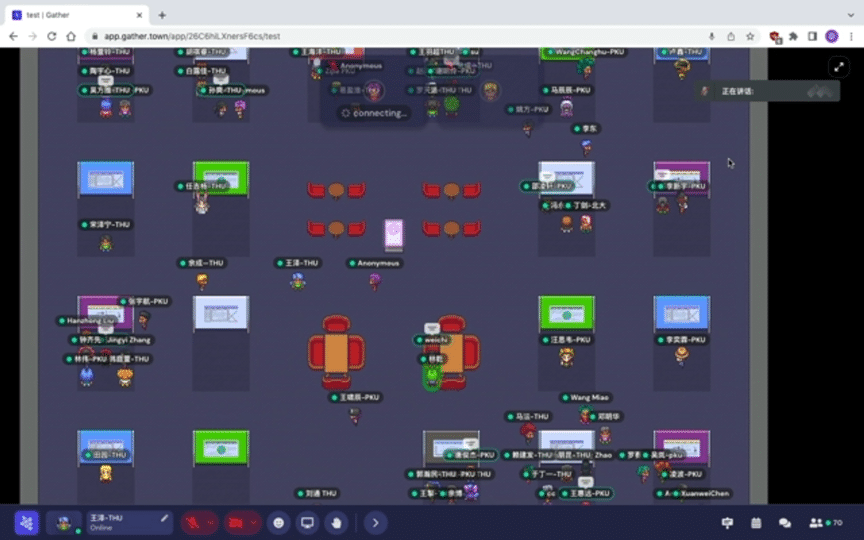The image size is (864, 540).
Task: Open camera options dropdown arrow
Action: 255,522
